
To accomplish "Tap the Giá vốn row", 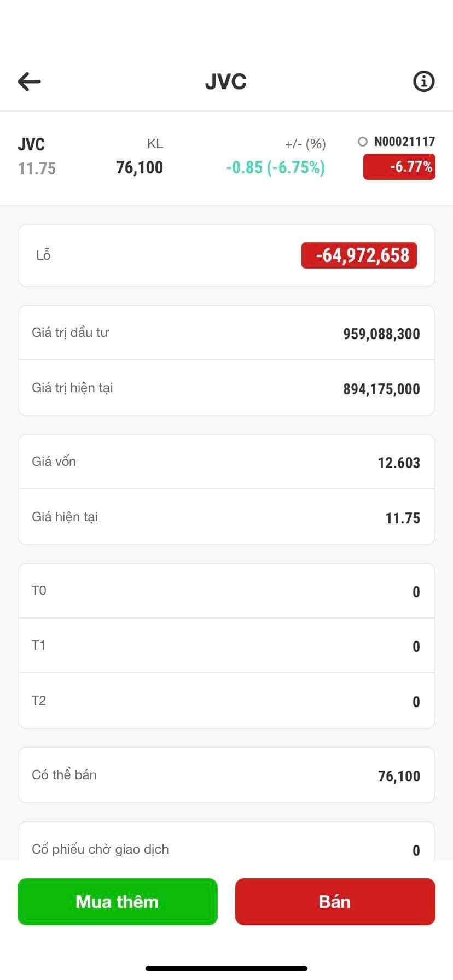I will [x=226, y=462].
